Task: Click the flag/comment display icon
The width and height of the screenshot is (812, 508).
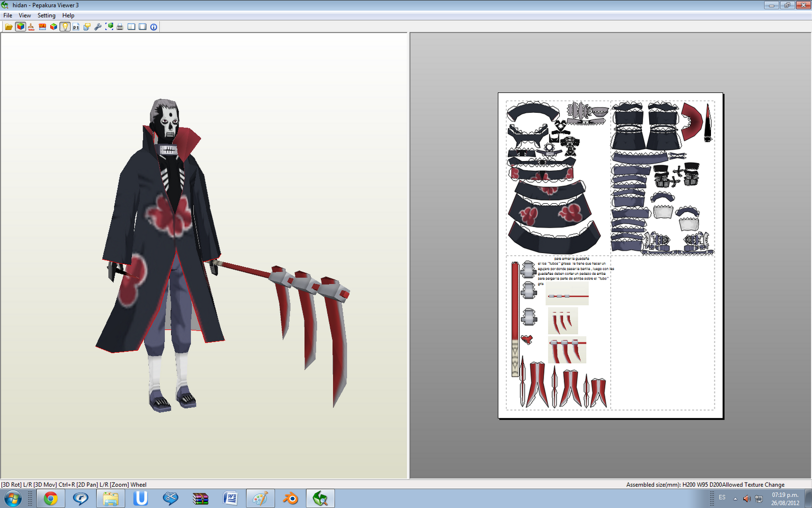Action: click(86, 26)
